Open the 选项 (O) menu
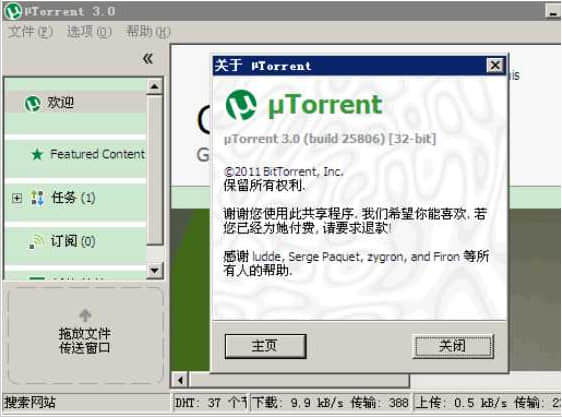The width and height of the screenshot is (562, 417). click(x=89, y=32)
